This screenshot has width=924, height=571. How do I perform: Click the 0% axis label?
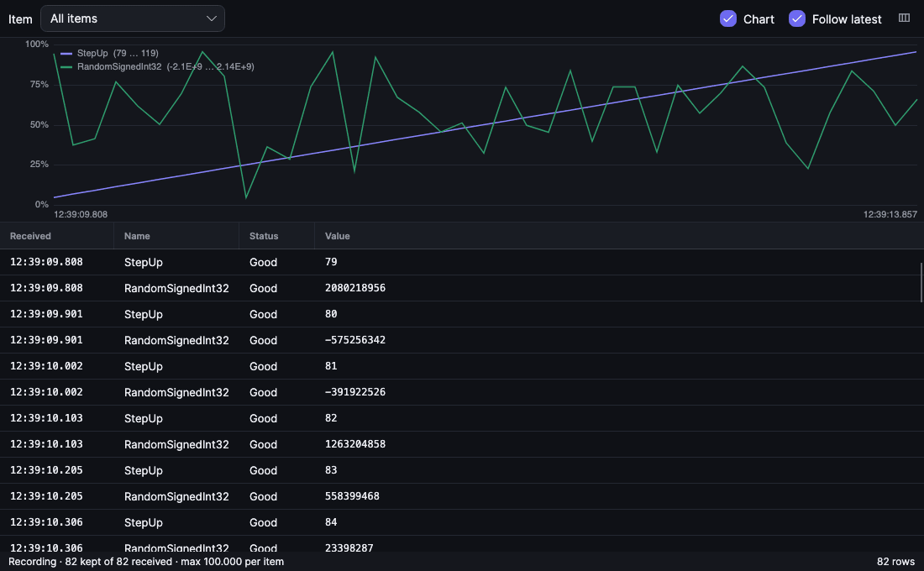point(41,205)
